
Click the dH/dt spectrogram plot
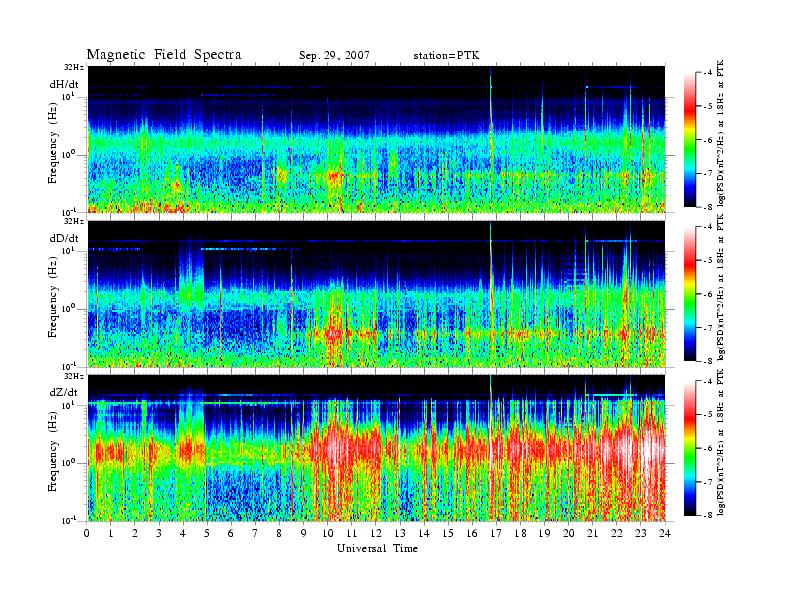[x=377, y=139]
